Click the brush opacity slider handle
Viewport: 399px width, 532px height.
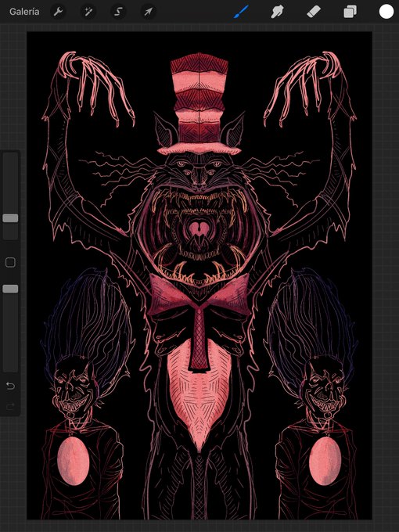click(x=10, y=289)
